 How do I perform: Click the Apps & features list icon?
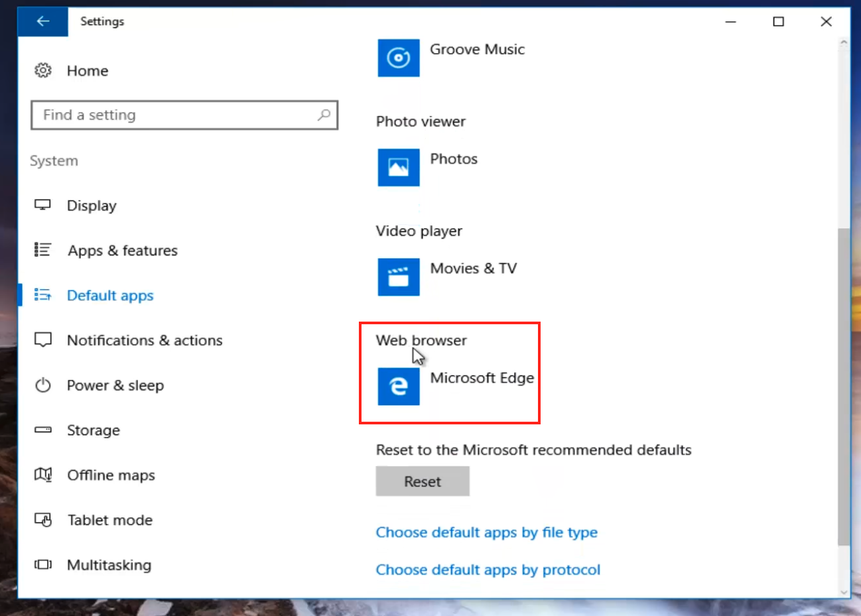(43, 250)
